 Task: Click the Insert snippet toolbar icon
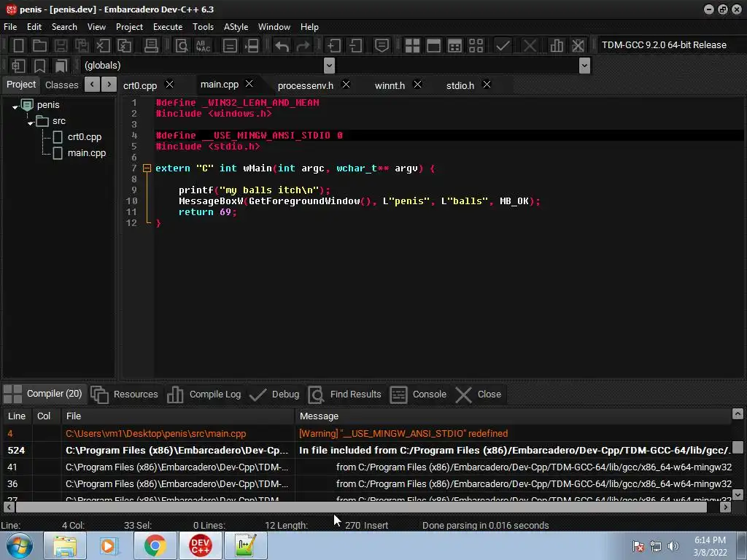(18, 66)
